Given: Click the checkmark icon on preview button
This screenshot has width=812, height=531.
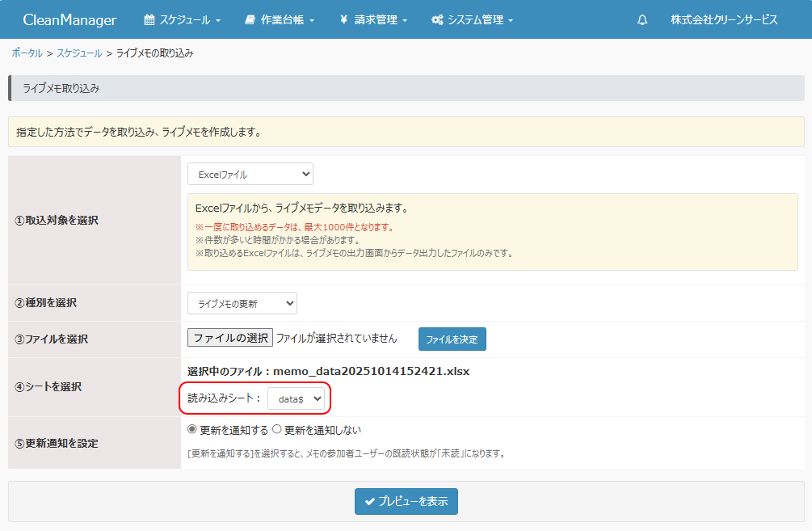Looking at the screenshot, I should pos(370,501).
